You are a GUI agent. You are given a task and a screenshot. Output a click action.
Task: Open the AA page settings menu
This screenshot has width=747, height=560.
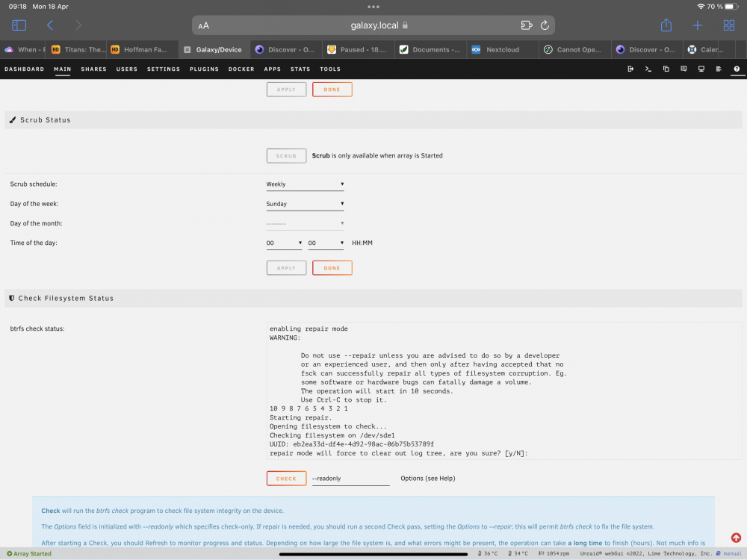[x=203, y=25]
